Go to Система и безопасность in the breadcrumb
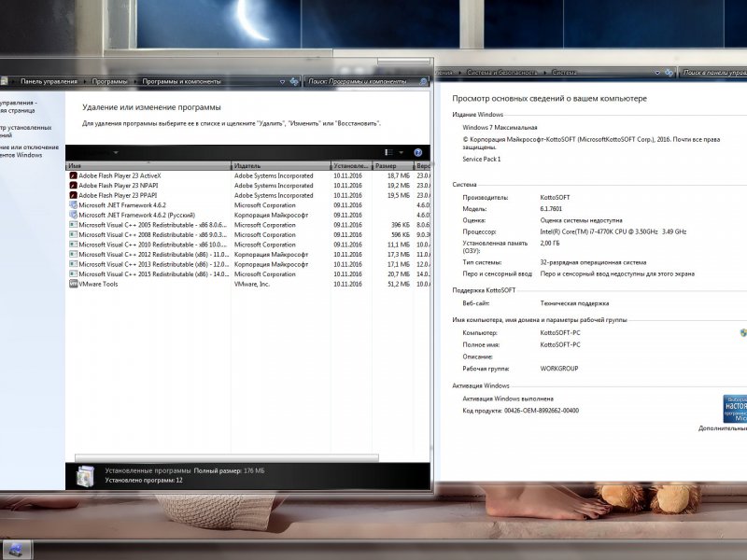Image resolution: width=747 pixels, height=560 pixels. tap(501, 73)
